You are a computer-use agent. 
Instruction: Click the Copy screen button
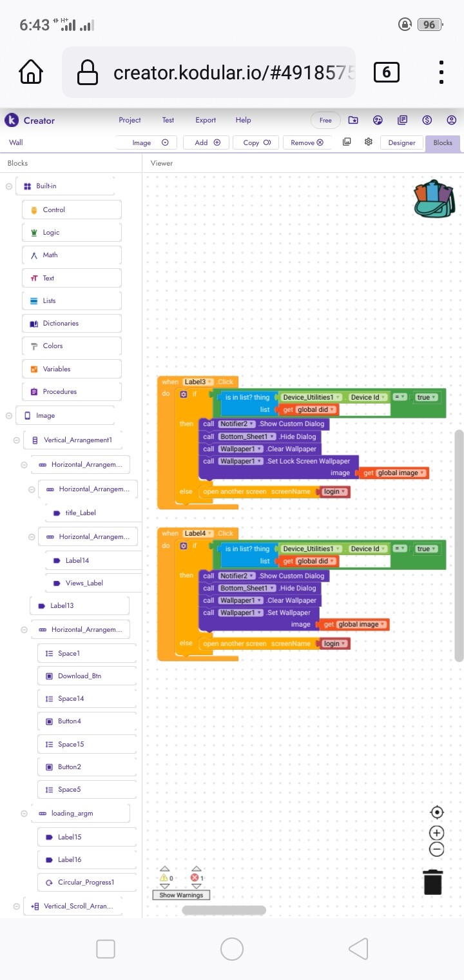point(256,142)
